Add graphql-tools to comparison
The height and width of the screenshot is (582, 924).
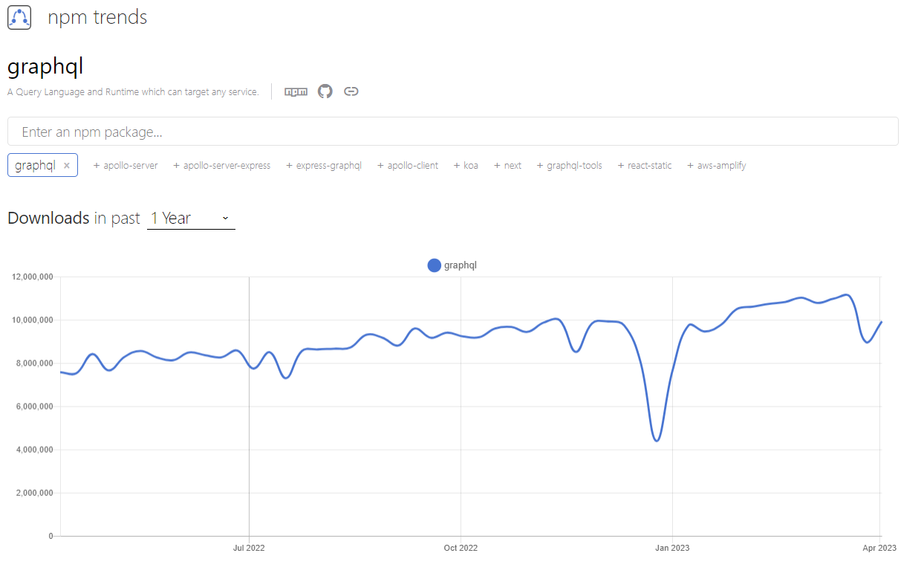click(x=570, y=166)
